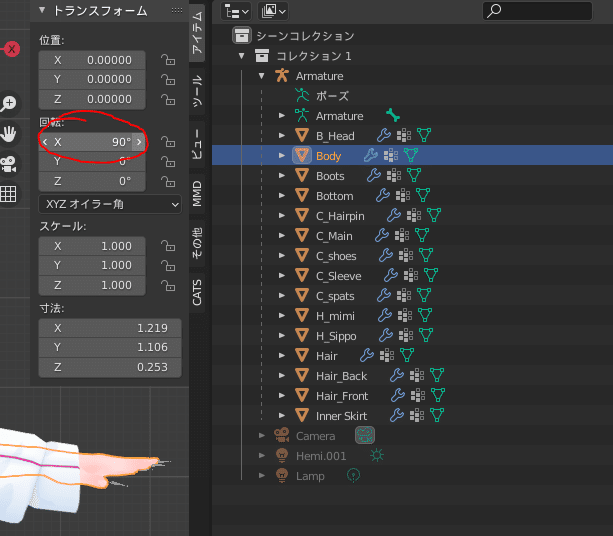Click the mesh data icon on Bottom
The height and width of the screenshot is (536, 613).
pos(423,195)
